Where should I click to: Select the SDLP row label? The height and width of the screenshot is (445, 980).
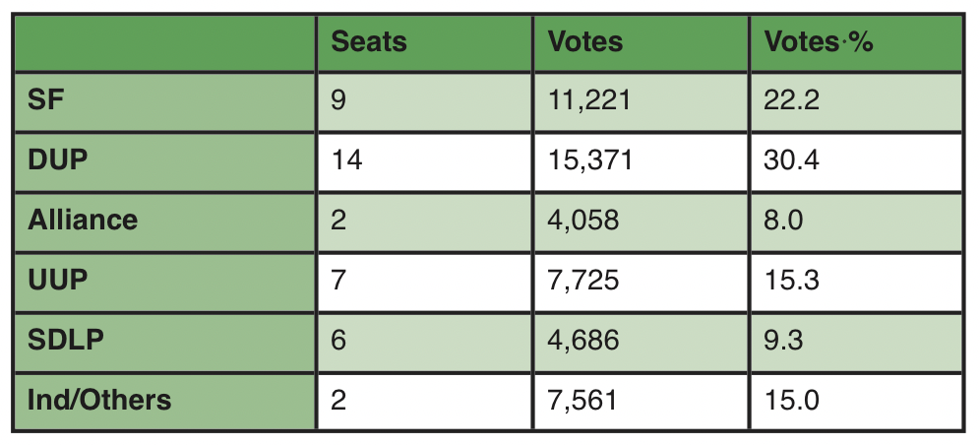66,340
